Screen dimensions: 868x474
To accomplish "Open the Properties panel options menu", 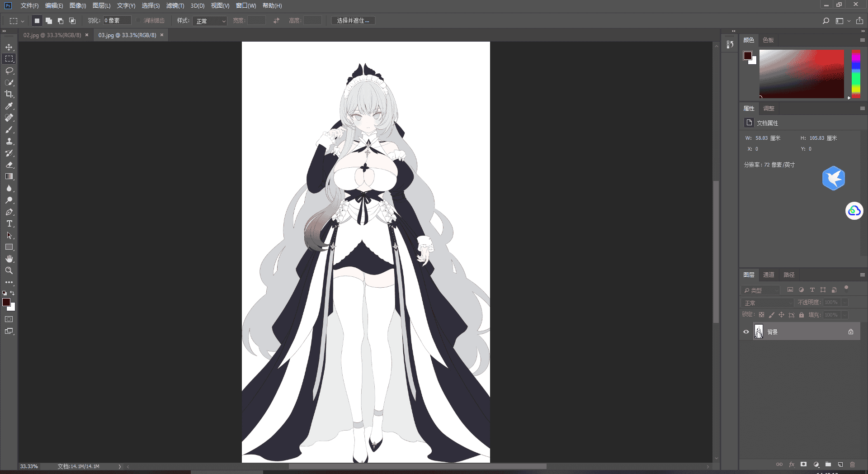I will [862, 109].
